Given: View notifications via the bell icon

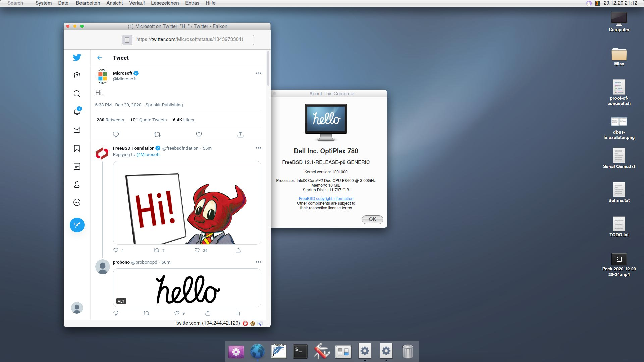Looking at the screenshot, I should pos(77,112).
